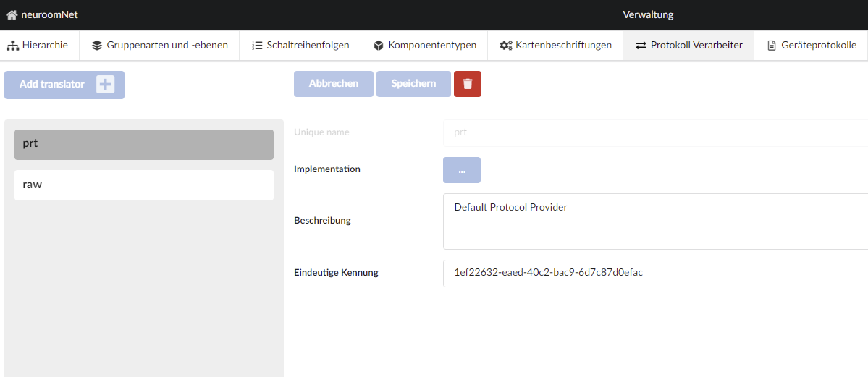This screenshot has width=868, height=377.
Task: Click the Unique name field
Action: click(655, 133)
